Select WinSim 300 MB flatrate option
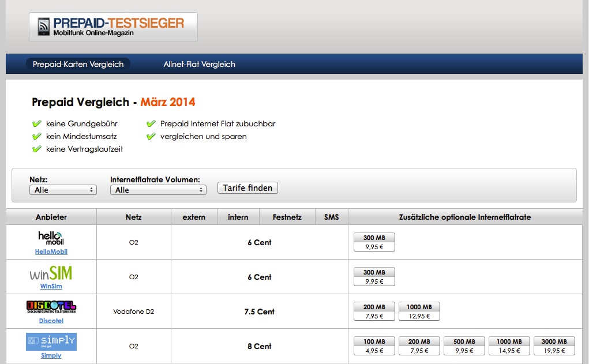 tap(374, 276)
